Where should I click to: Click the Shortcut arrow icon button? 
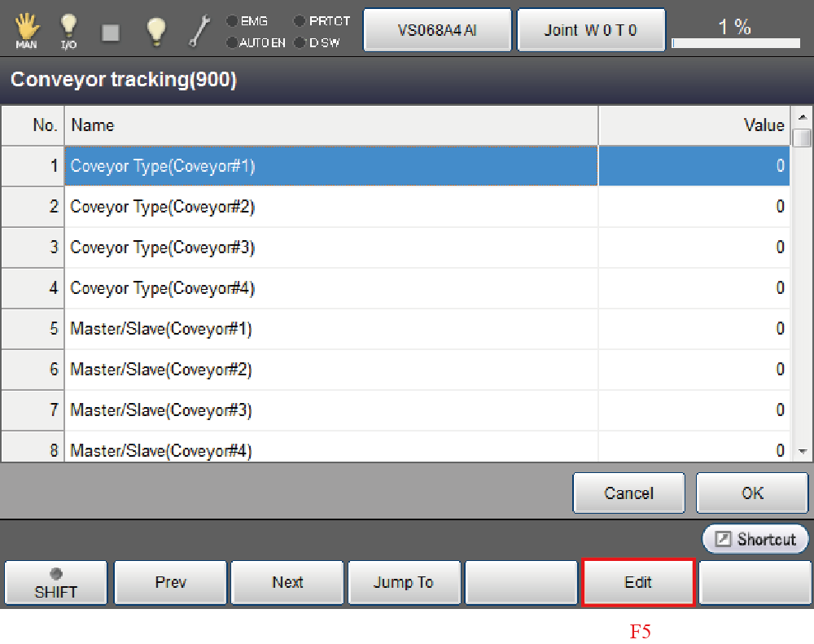pyautogui.click(x=755, y=539)
